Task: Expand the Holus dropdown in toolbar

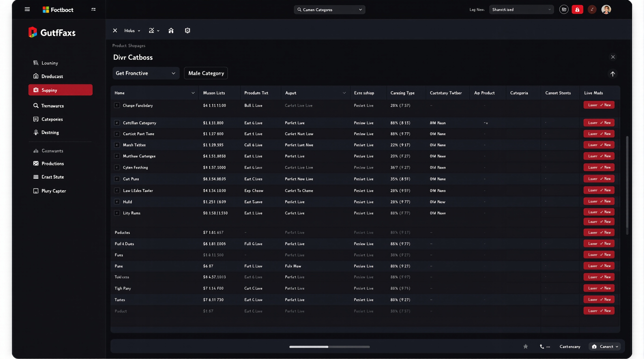Action: pyautogui.click(x=132, y=30)
